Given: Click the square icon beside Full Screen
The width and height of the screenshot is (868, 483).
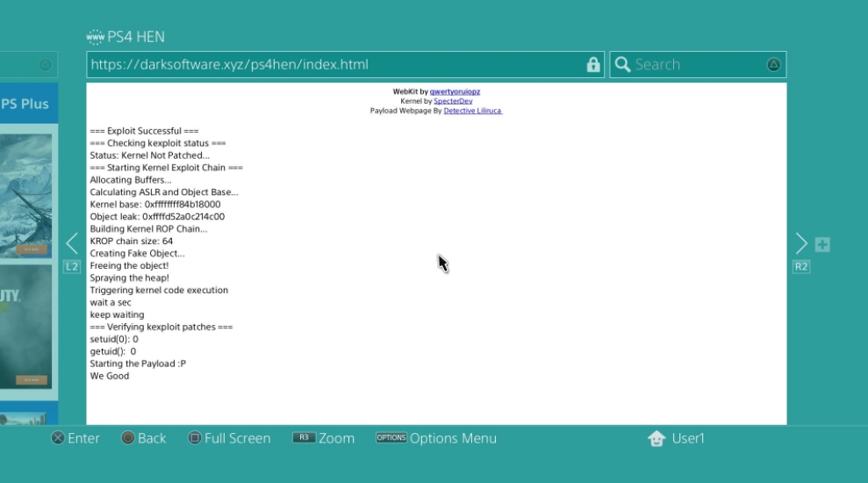Looking at the screenshot, I should pyautogui.click(x=195, y=438).
